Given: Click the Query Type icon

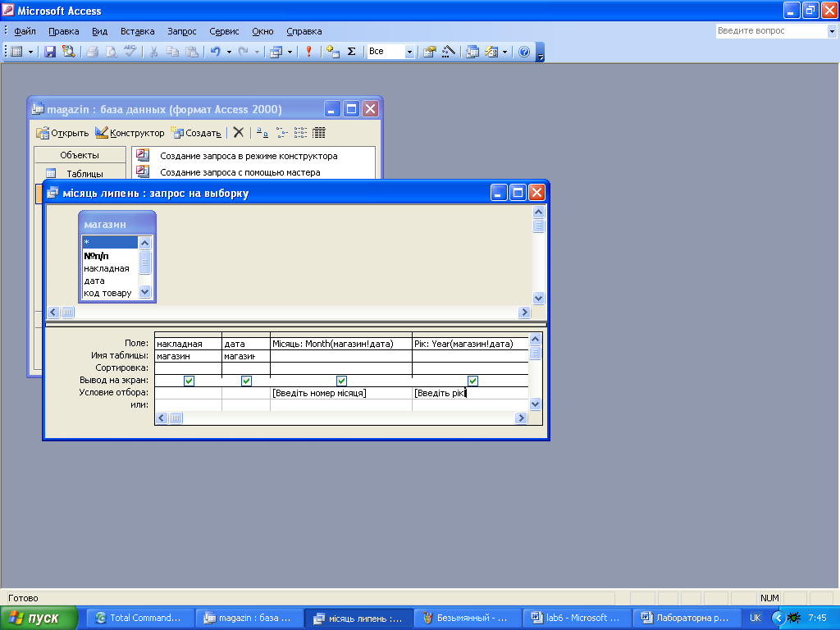Looking at the screenshot, I should point(276,52).
